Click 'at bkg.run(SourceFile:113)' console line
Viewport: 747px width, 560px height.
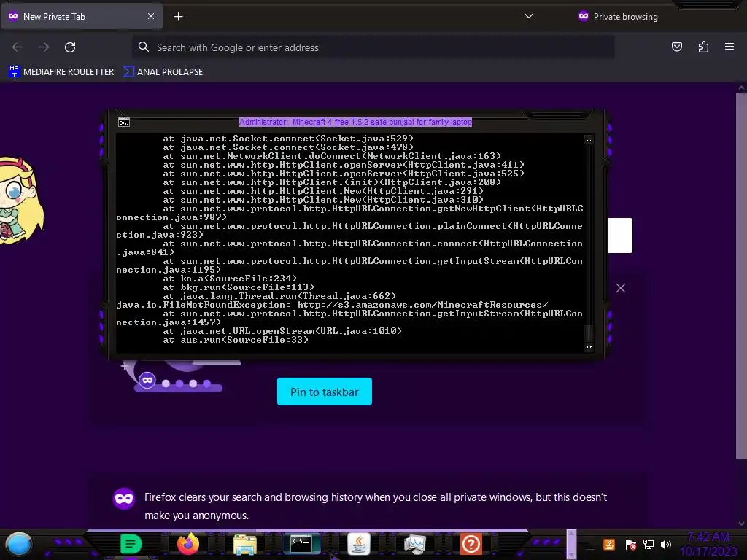coord(239,287)
